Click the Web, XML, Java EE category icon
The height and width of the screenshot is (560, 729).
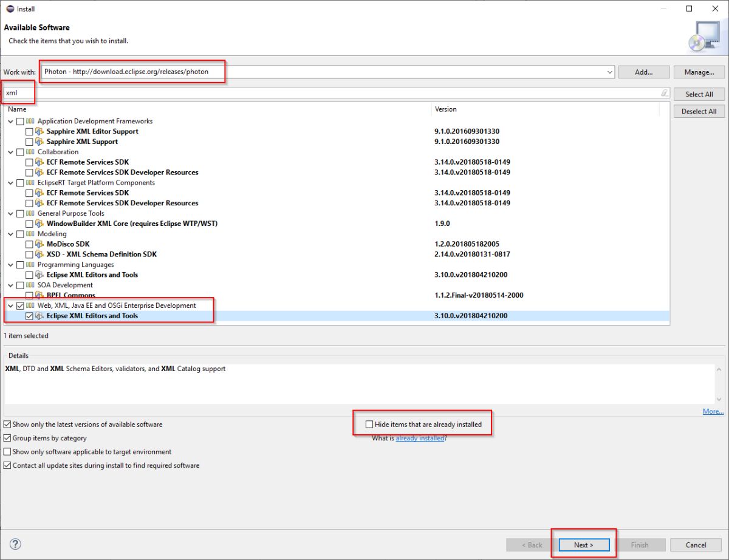pos(30,306)
